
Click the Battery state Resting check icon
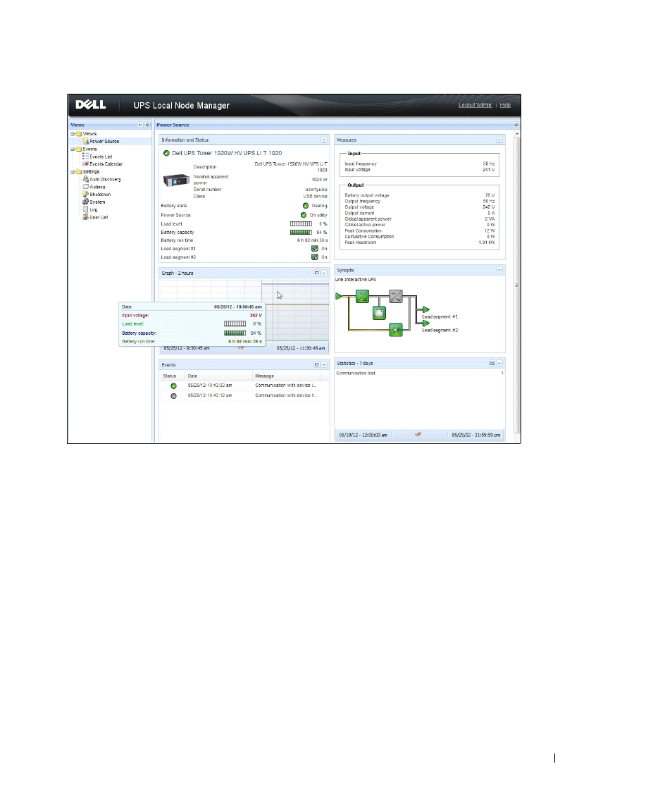[306, 206]
